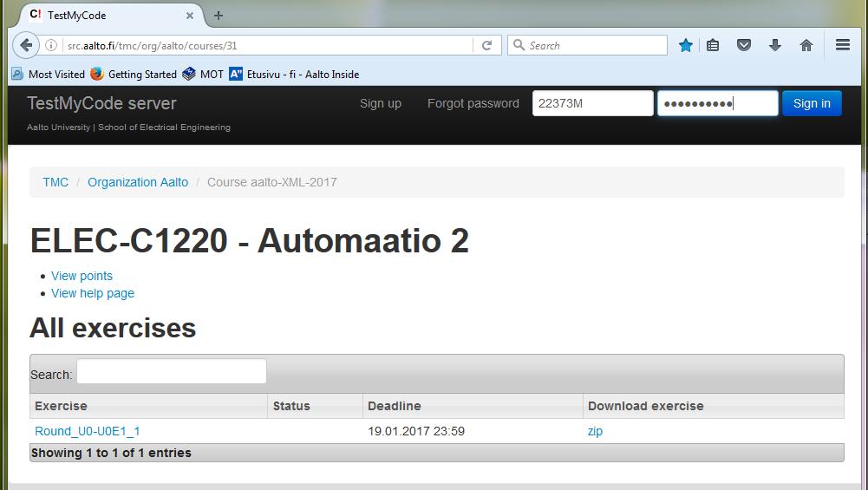This screenshot has height=490, width=868.
Task: Sort table by Status column
Action: pos(315,406)
